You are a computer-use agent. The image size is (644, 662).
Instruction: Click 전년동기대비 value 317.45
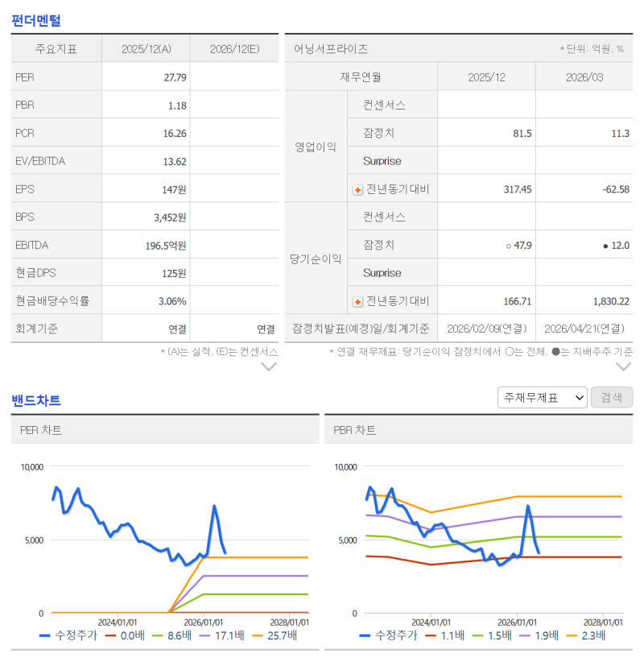518,189
